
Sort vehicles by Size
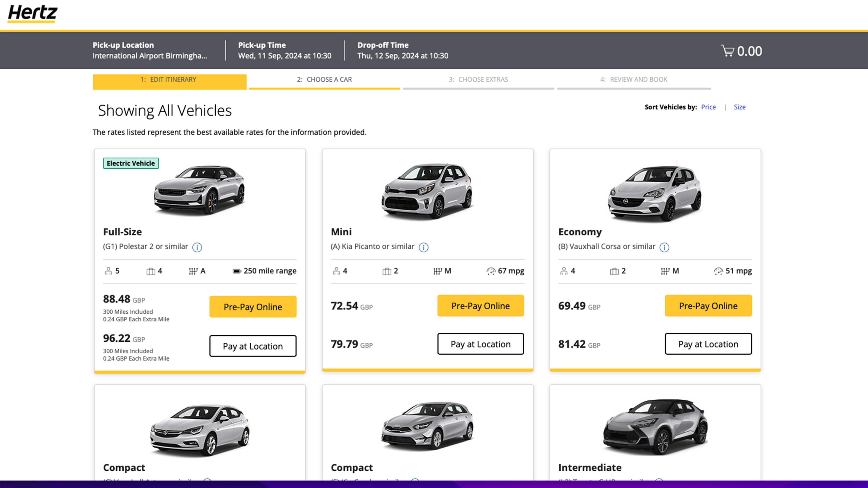point(740,107)
